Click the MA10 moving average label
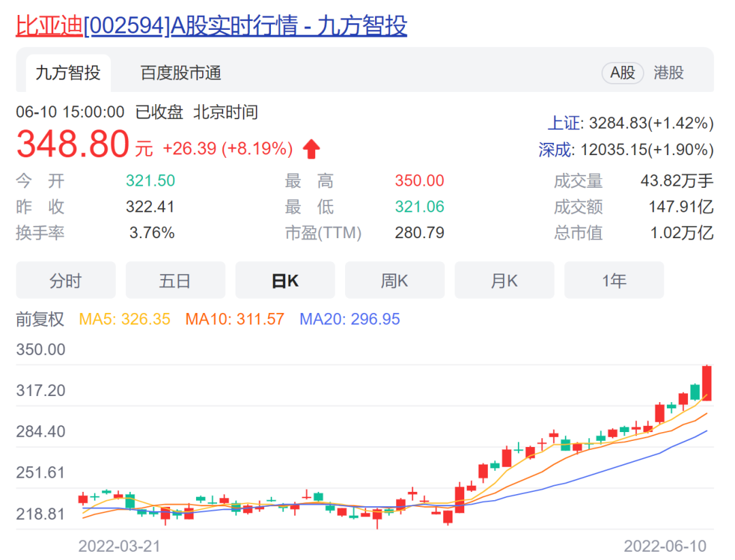 pos(234,319)
